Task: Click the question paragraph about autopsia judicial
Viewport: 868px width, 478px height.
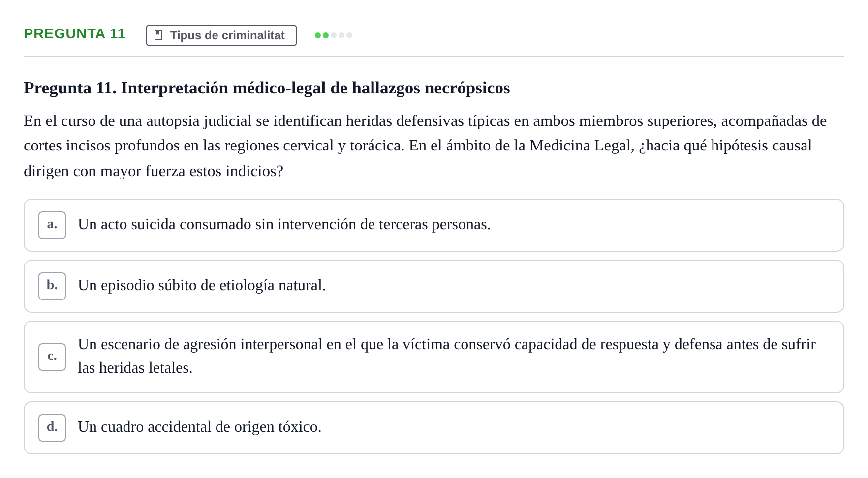Action: point(425,146)
